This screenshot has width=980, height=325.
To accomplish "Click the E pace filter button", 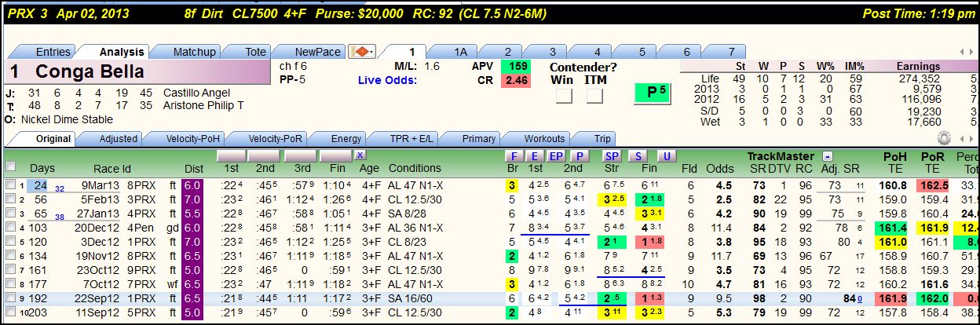I will point(534,155).
